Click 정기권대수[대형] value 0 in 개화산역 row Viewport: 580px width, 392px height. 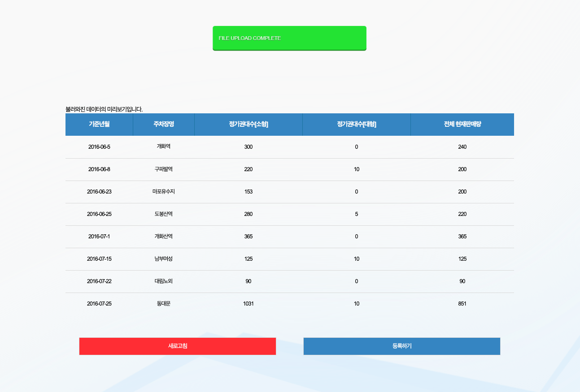357,237
